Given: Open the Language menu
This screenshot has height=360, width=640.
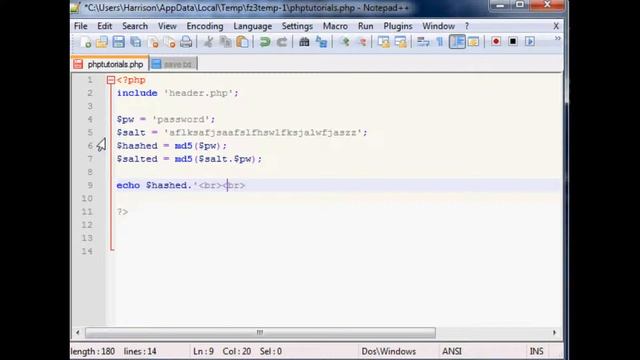Looking at the screenshot, I should coord(253,26).
